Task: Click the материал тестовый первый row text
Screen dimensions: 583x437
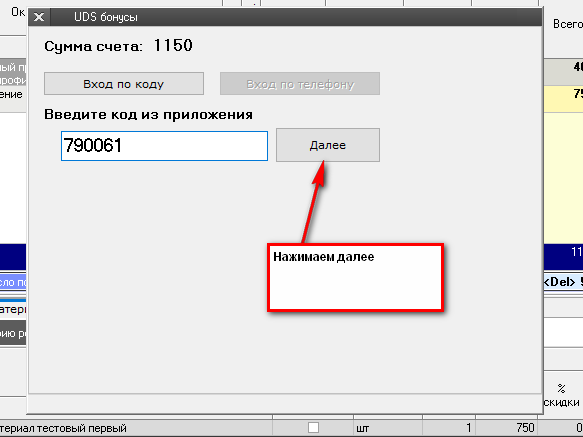Action: pyautogui.click(x=63, y=428)
